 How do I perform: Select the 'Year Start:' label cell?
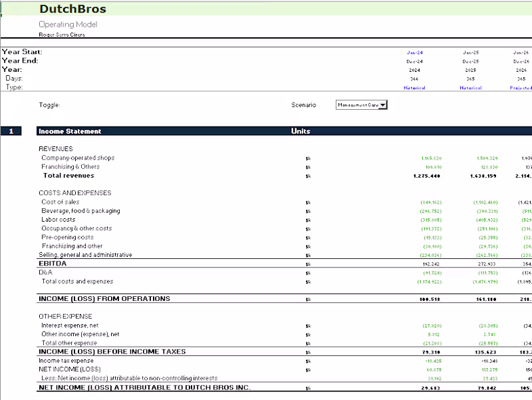pos(22,52)
